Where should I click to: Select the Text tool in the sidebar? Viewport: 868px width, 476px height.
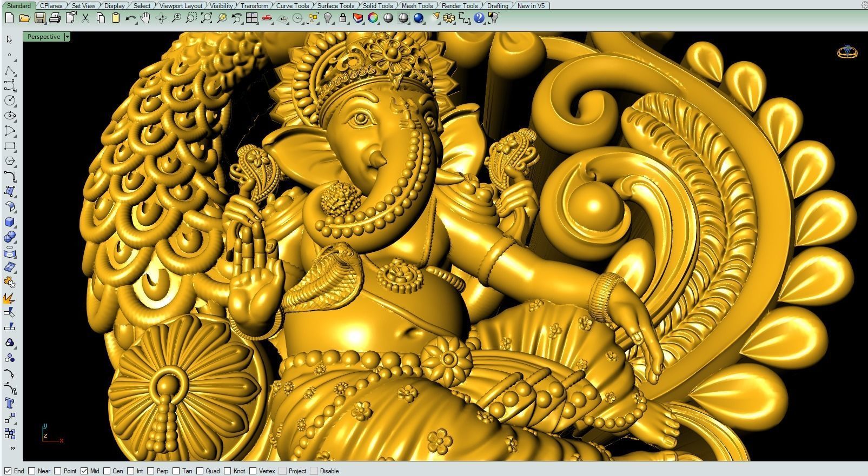click(10, 403)
